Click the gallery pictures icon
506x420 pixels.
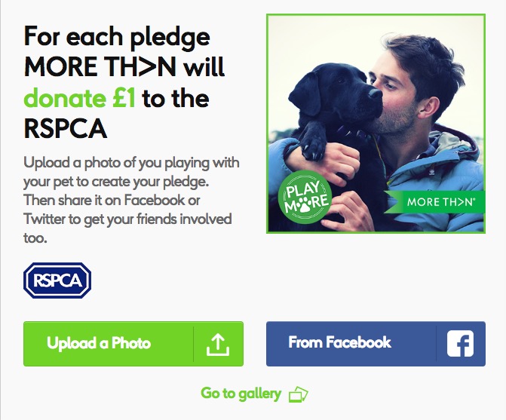point(298,394)
